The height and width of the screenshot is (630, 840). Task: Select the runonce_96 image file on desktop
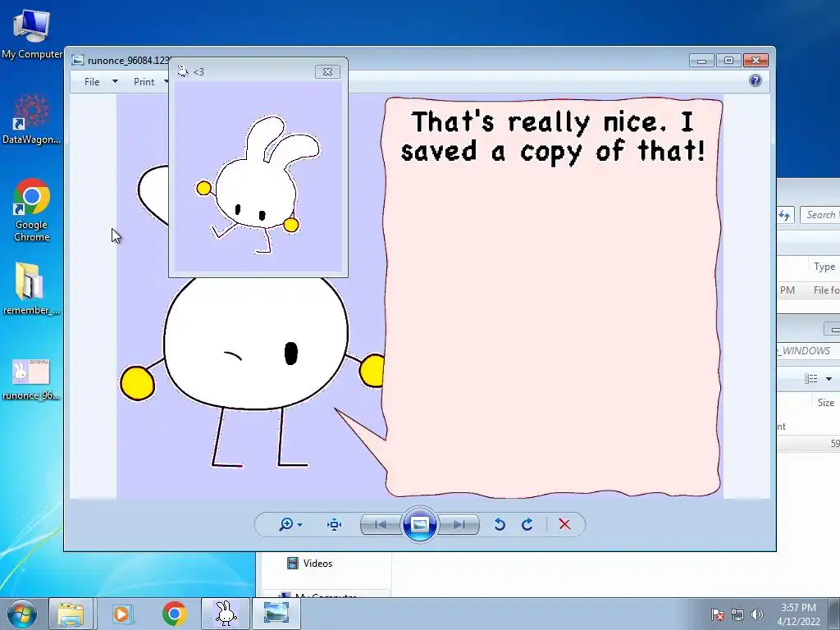30,379
